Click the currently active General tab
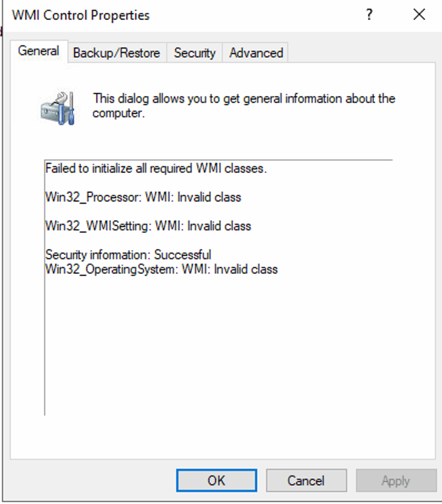 click(39, 51)
